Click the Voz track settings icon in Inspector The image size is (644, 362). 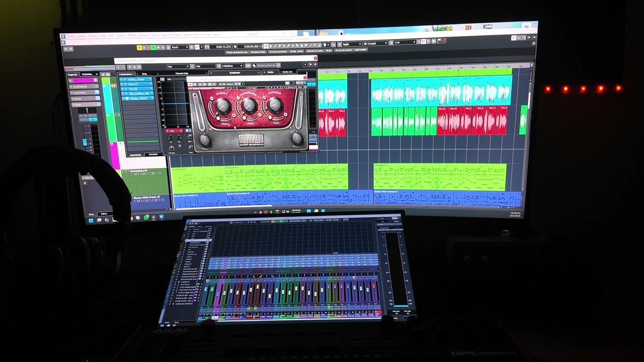point(96,80)
